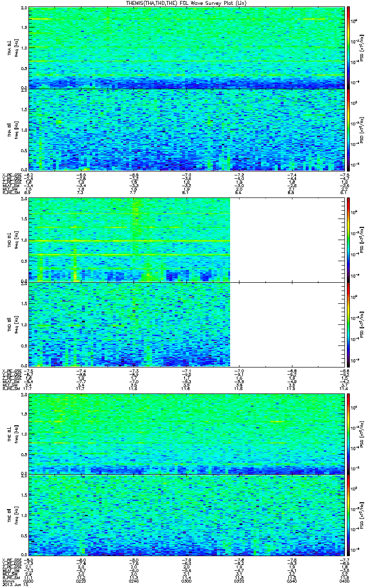Screen dimensions: 368x588
Task: Click the THD Bll color bar
Action: click(349, 324)
